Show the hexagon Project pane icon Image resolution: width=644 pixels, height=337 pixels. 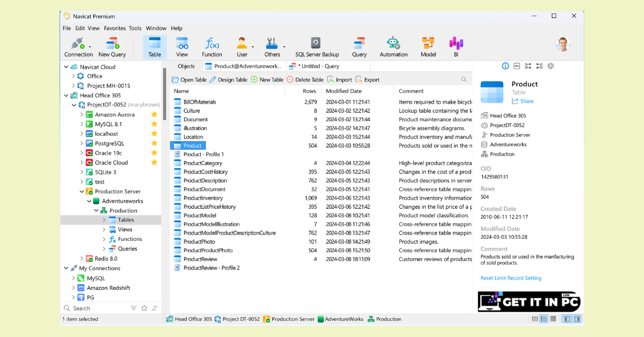click(551, 66)
